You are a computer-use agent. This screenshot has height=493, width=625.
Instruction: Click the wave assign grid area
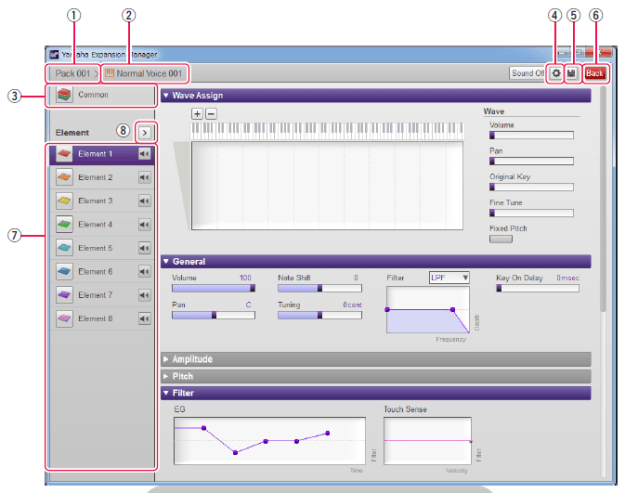(x=327, y=186)
